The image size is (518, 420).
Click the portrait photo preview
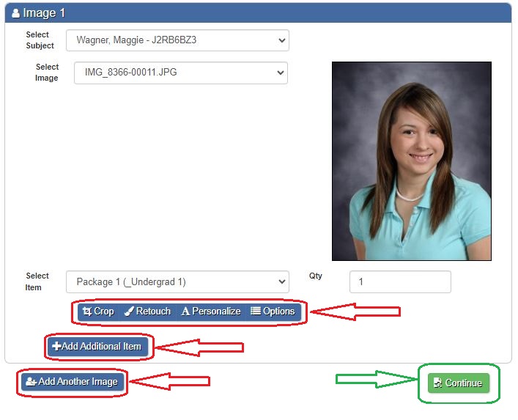click(x=411, y=161)
